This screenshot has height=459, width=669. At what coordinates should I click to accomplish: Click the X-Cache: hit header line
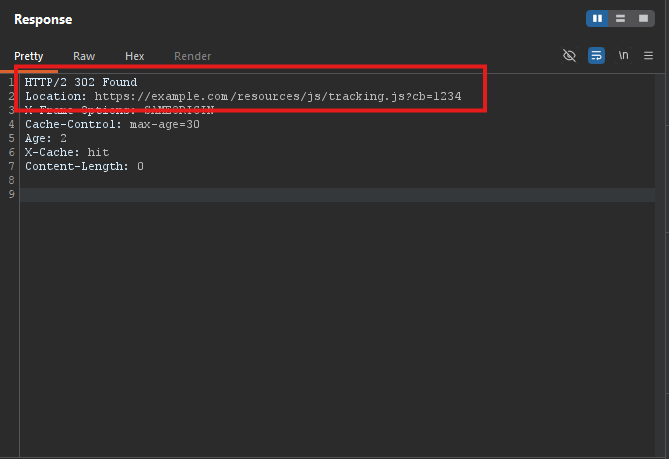tap(67, 152)
